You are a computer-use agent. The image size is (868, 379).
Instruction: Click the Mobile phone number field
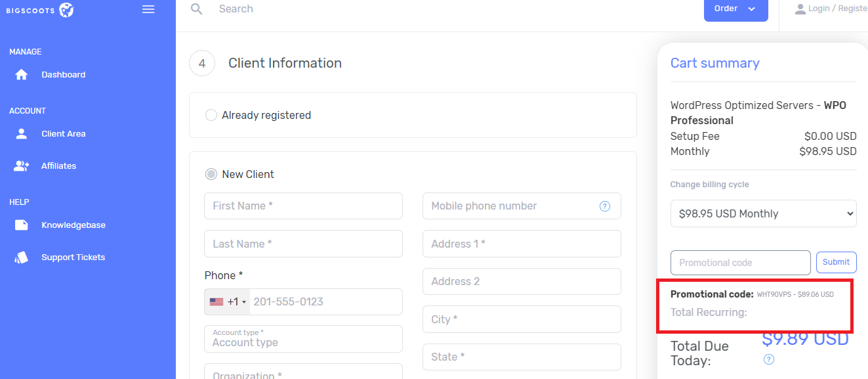tap(522, 206)
